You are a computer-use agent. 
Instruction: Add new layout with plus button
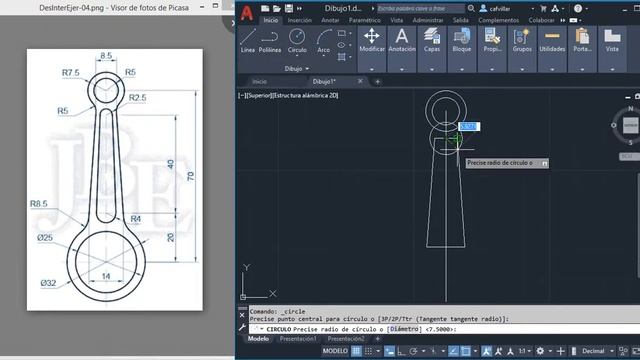click(x=377, y=339)
